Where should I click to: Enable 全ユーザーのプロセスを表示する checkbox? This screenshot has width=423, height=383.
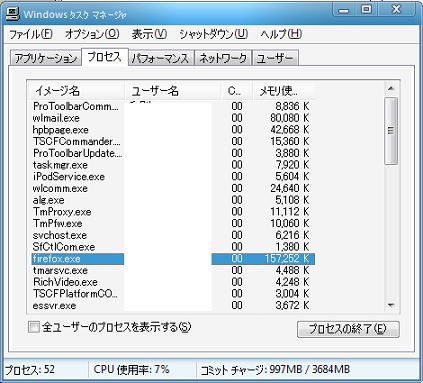(x=34, y=327)
